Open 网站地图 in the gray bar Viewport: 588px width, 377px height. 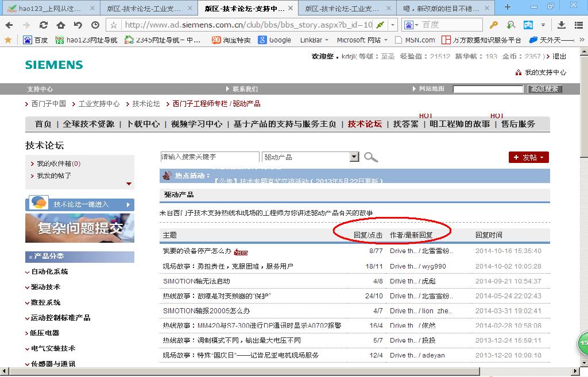(431, 89)
